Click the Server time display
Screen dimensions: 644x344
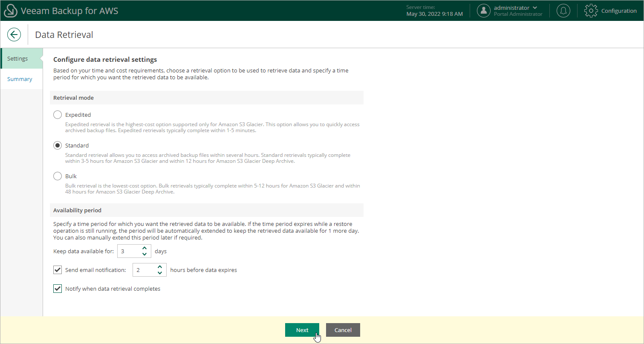click(434, 11)
